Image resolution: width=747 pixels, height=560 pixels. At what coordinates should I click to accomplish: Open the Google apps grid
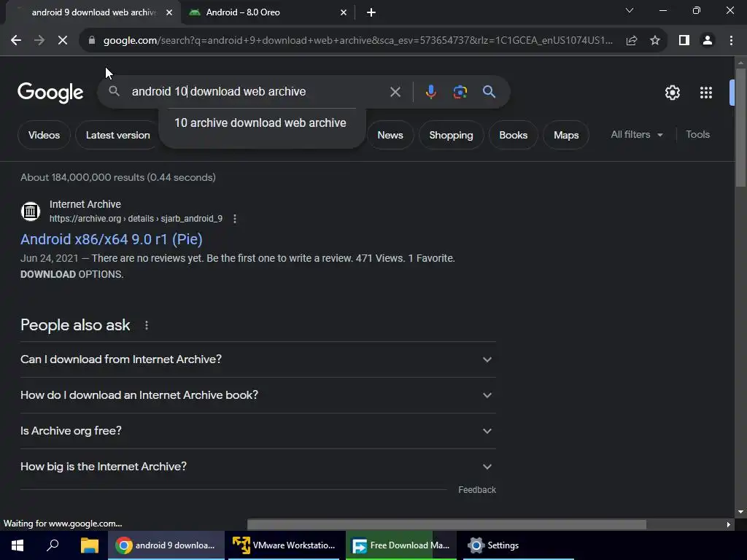[x=706, y=93]
